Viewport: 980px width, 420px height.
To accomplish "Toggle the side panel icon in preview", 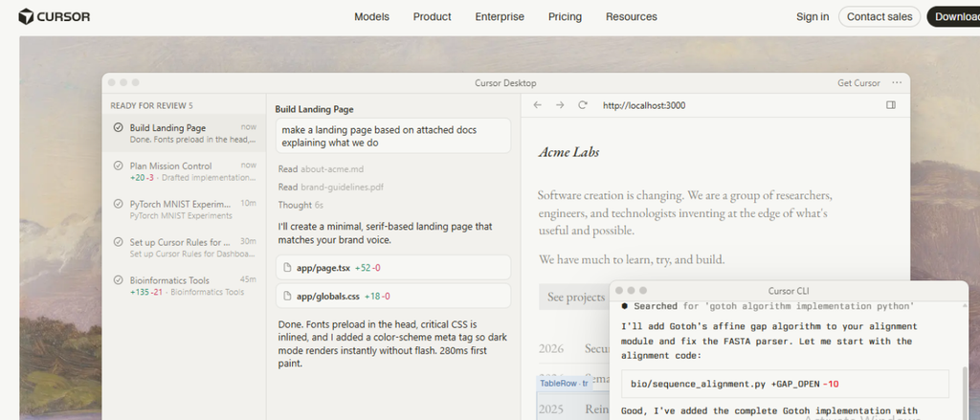I will [891, 105].
